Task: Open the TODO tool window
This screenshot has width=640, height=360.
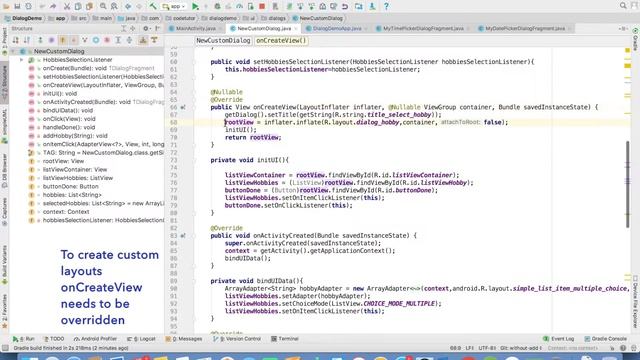Action: 54,339
